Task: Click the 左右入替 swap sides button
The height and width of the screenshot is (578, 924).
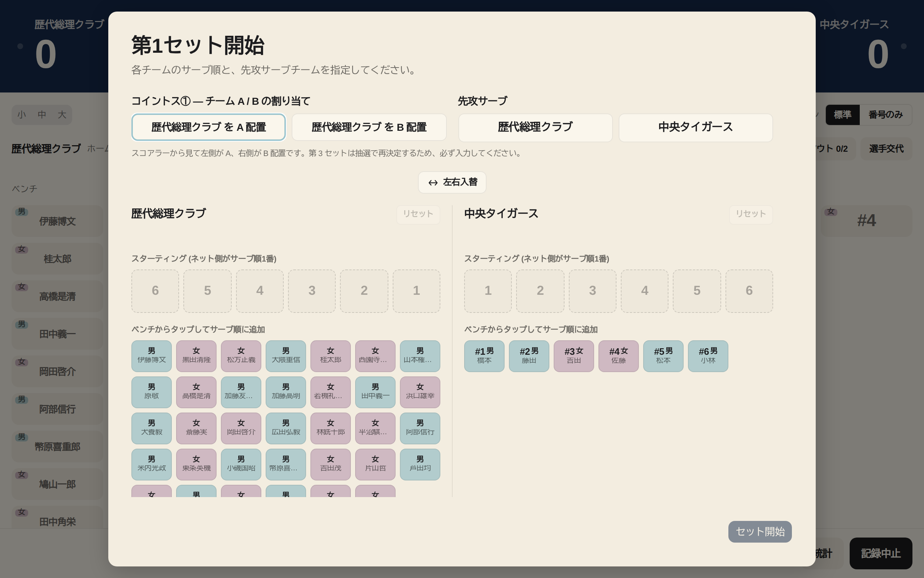Action: pyautogui.click(x=452, y=182)
